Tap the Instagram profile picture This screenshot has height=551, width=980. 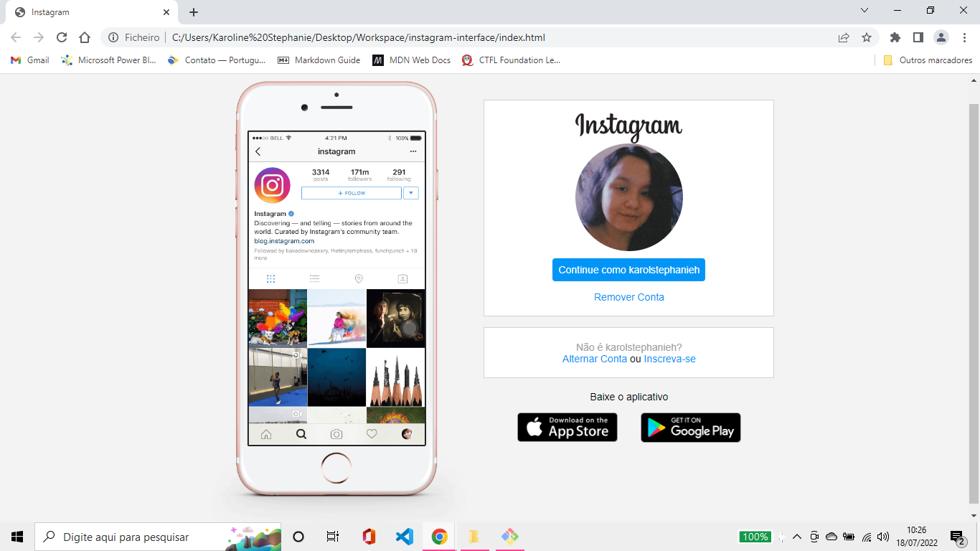pyautogui.click(x=272, y=185)
